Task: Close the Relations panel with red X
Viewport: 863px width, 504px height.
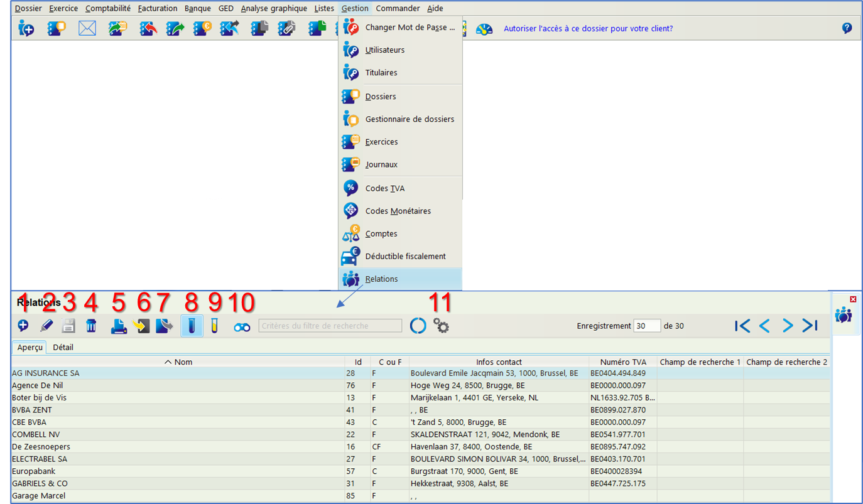Action: [x=853, y=299]
